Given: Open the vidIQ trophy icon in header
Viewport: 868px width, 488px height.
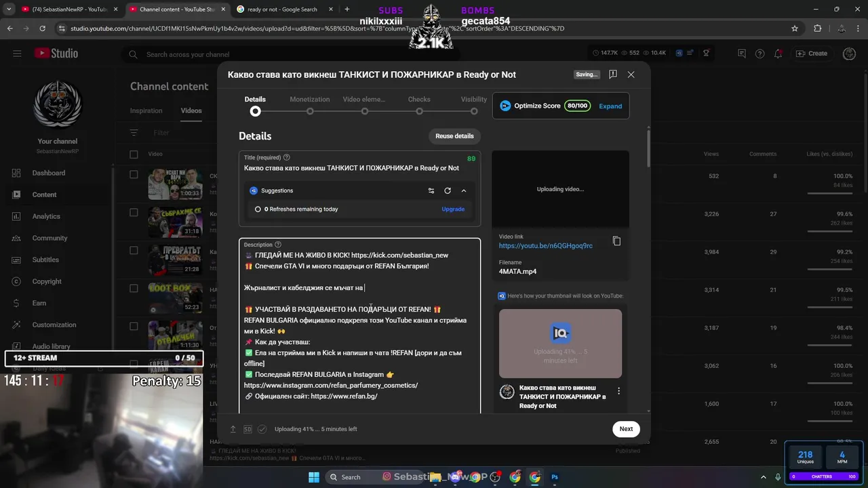Looking at the screenshot, I should click(x=706, y=54).
